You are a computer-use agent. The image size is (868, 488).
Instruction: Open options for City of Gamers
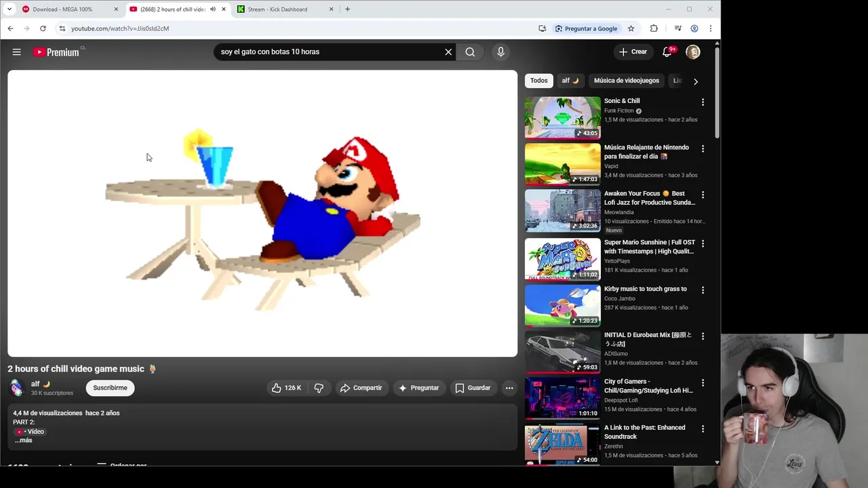click(x=703, y=383)
